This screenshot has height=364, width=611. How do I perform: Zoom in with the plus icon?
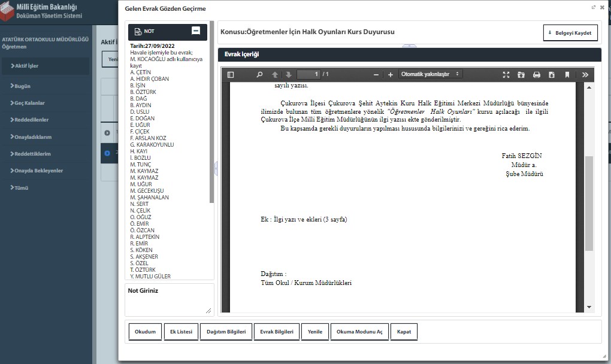(391, 75)
